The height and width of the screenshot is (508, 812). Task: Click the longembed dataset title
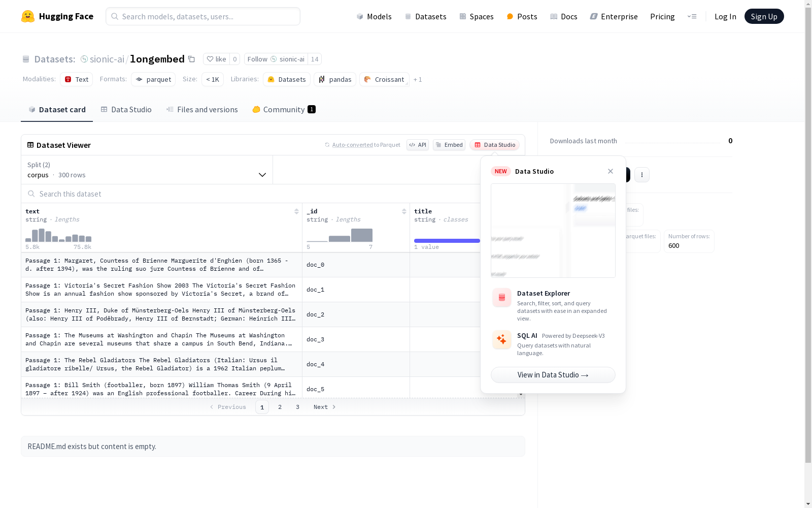coord(157,59)
